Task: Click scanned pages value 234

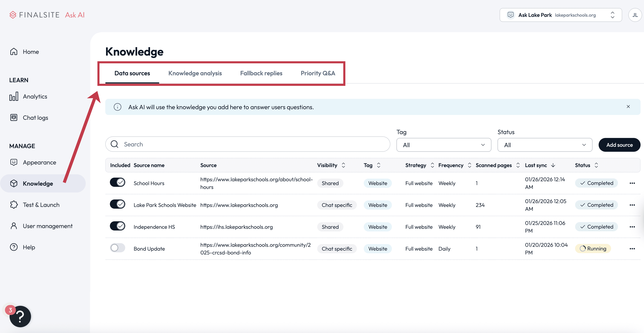Action: (x=480, y=205)
